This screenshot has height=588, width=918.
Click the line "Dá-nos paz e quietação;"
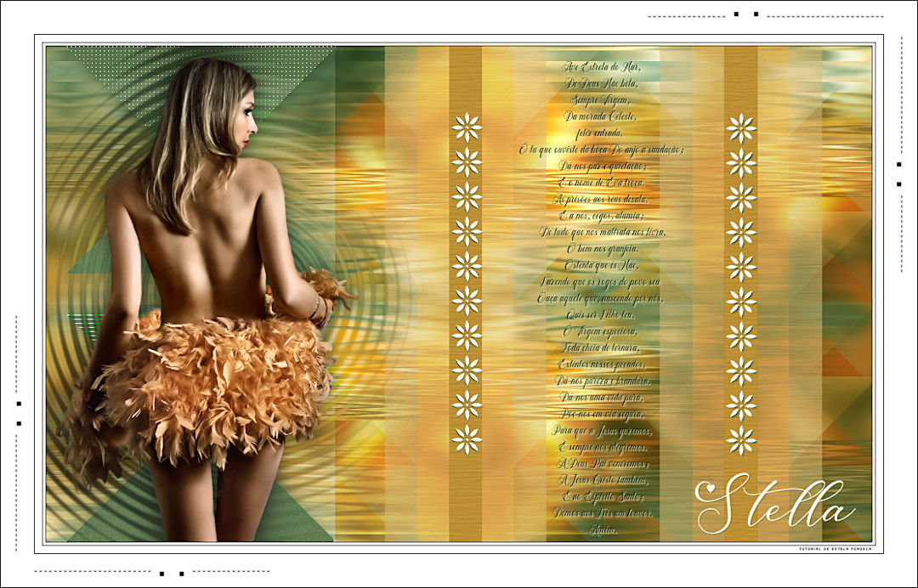coord(601,167)
